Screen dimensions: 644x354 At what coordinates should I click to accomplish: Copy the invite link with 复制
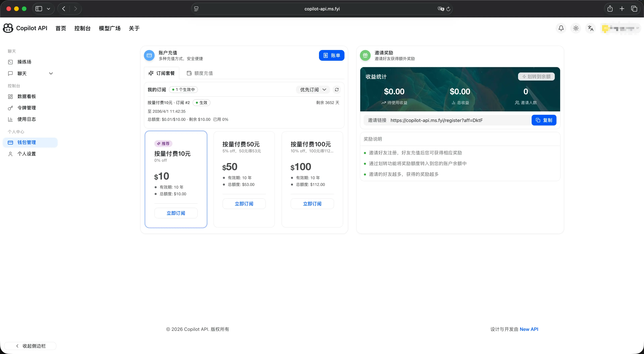(x=544, y=120)
